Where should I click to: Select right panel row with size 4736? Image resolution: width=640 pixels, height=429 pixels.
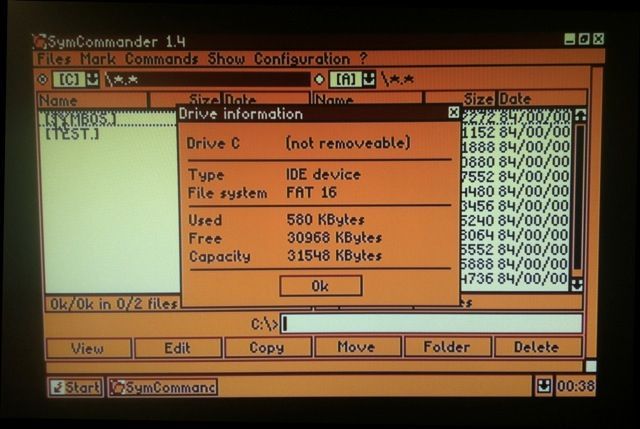(515, 278)
